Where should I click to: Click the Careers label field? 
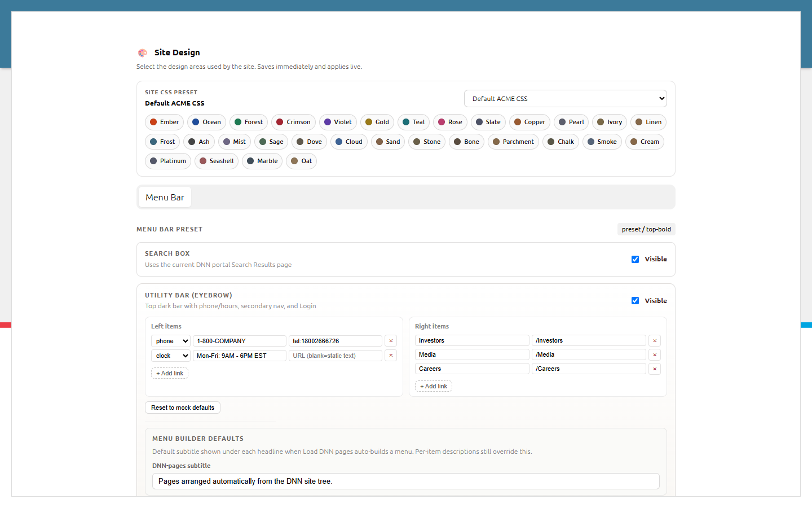(472, 369)
